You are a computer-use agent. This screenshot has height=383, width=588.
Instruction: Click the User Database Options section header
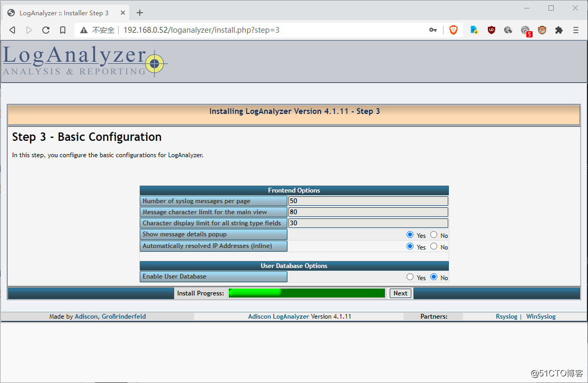click(294, 265)
